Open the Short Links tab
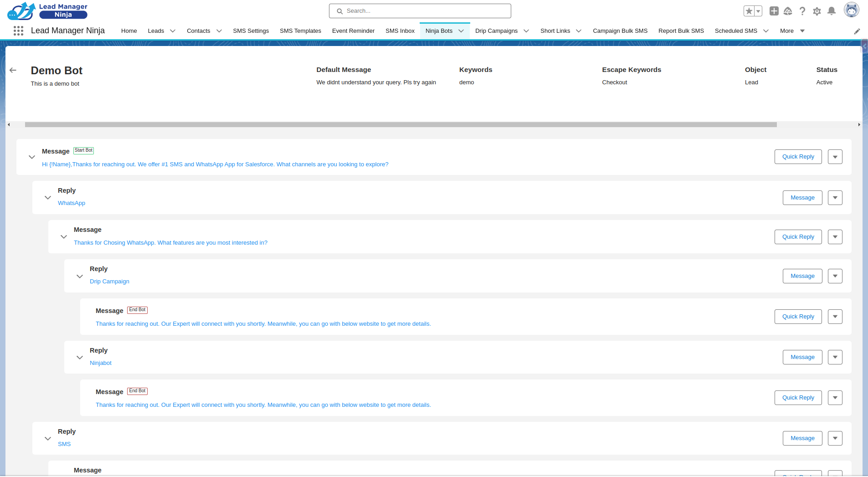 [555, 31]
